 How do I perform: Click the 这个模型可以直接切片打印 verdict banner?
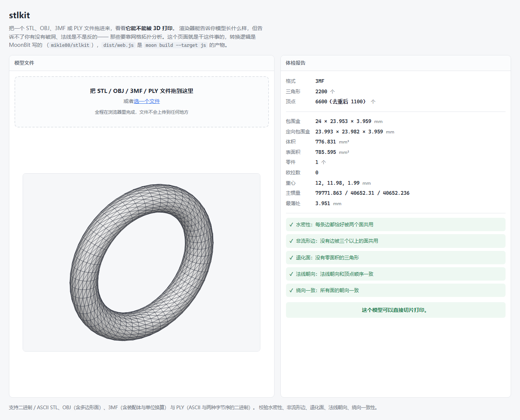pos(396,310)
